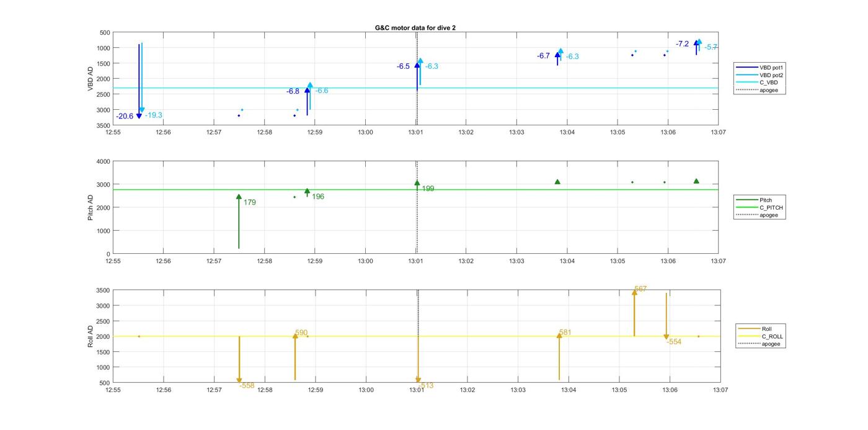Screen dimensions: 868x430
Task: Select the "-6.3" label near 13:04
Action: (x=572, y=56)
